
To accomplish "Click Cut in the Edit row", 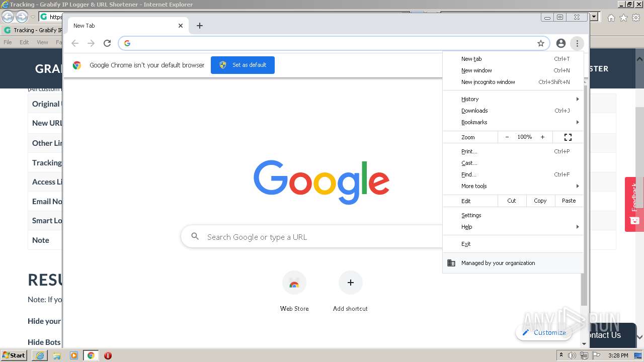I will click(x=512, y=201).
